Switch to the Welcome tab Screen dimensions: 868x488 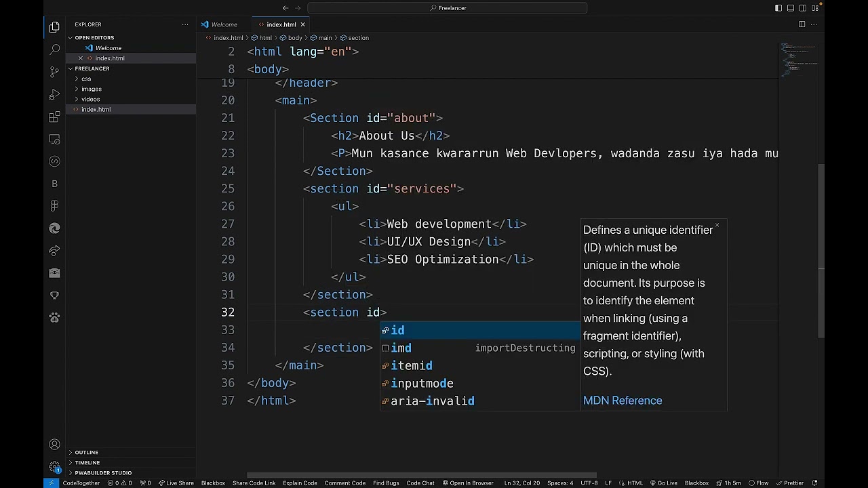tap(224, 24)
